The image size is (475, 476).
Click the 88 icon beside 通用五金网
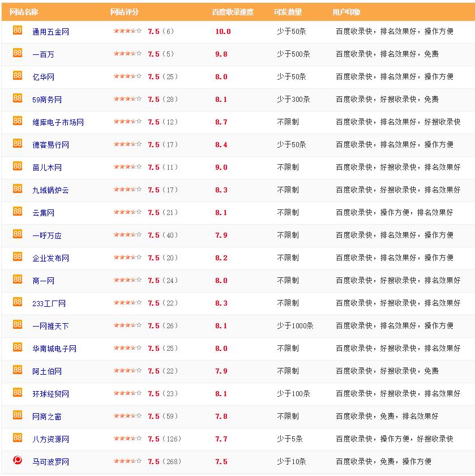point(18,30)
